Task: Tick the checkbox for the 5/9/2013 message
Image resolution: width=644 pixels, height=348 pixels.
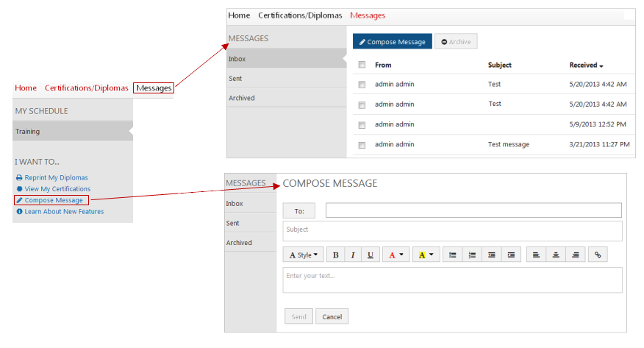Action: click(x=362, y=124)
